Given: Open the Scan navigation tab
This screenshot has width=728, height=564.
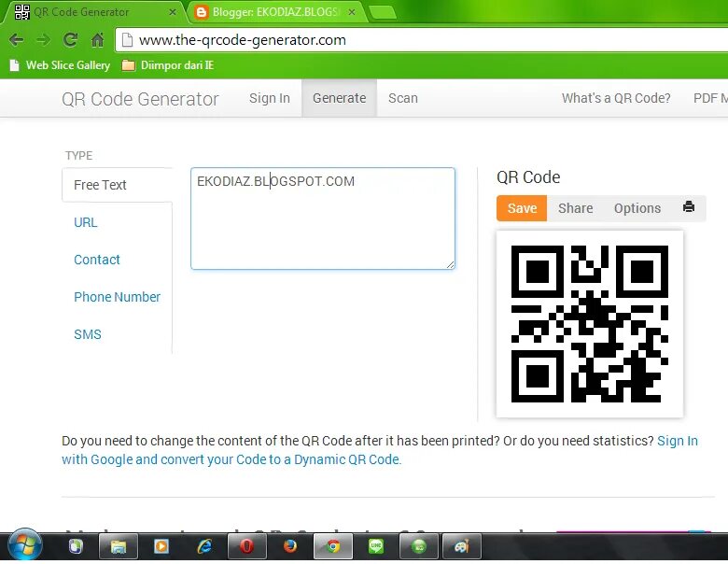Looking at the screenshot, I should coord(403,98).
